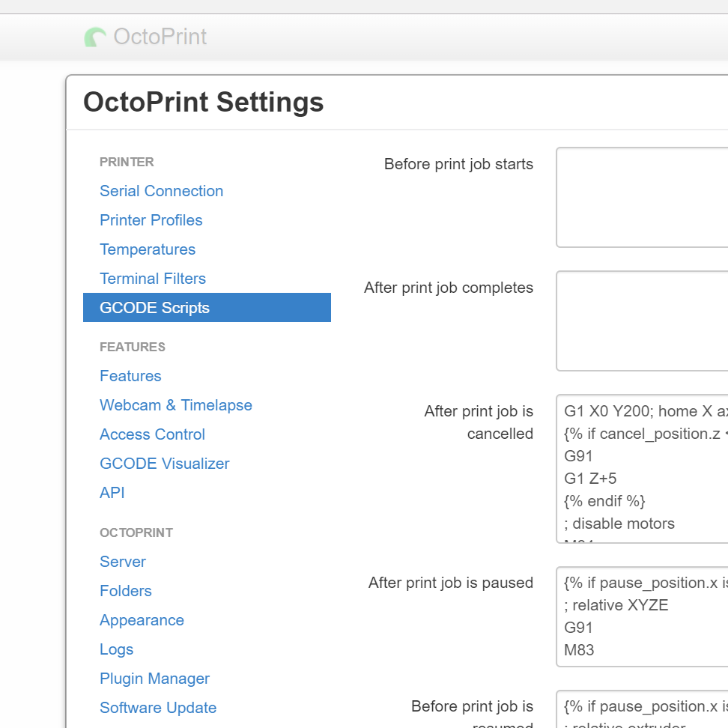Image resolution: width=728 pixels, height=728 pixels.
Task: Select the Temperatures settings section
Action: pyautogui.click(x=148, y=249)
